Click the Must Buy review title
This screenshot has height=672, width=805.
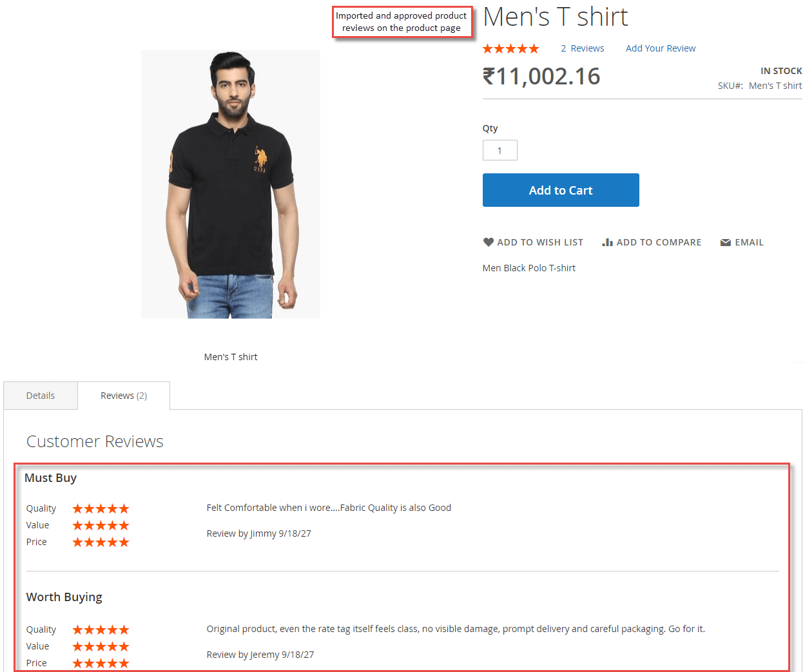tap(50, 478)
